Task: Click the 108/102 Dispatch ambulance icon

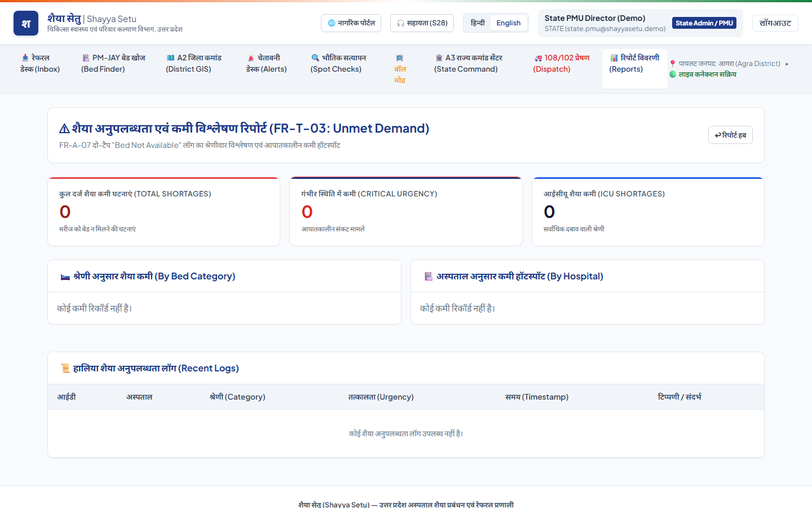Action: 538,58
